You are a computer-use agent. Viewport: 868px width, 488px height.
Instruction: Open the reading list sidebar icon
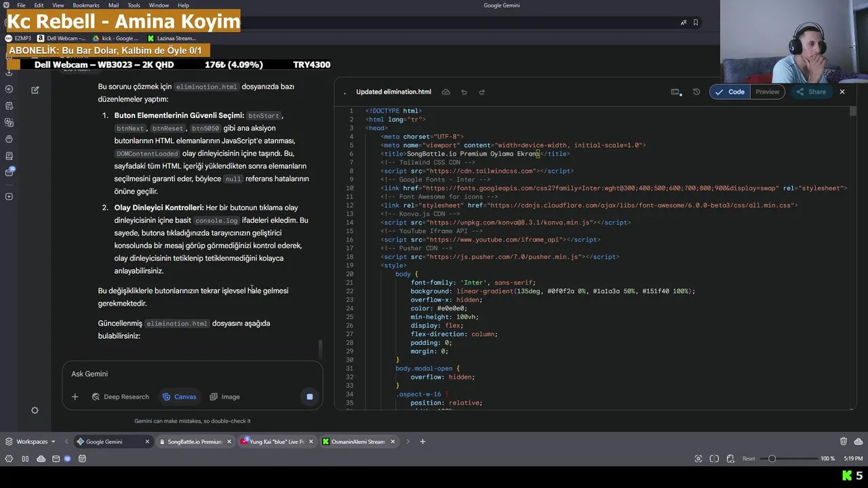coord(9,156)
